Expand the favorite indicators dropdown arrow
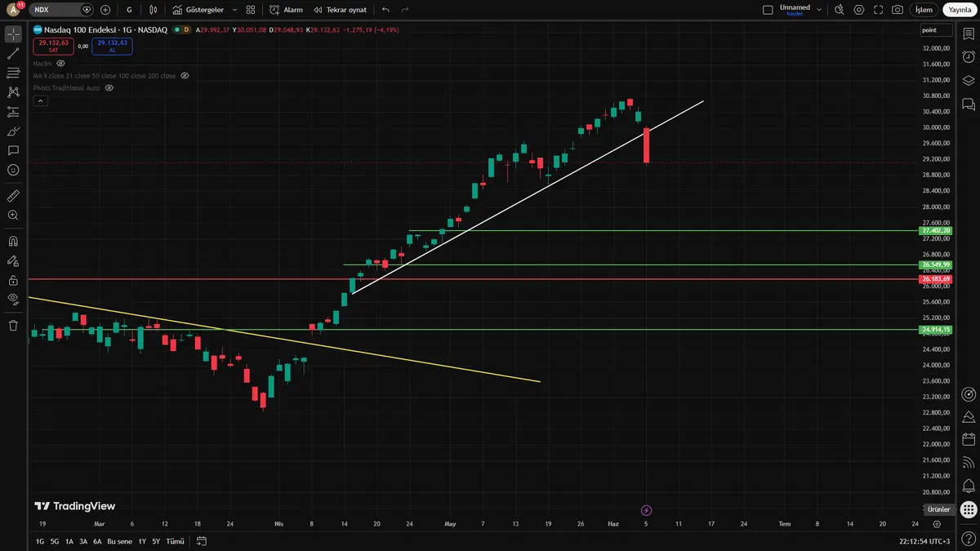 pyautogui.click(x=234, y=10)
